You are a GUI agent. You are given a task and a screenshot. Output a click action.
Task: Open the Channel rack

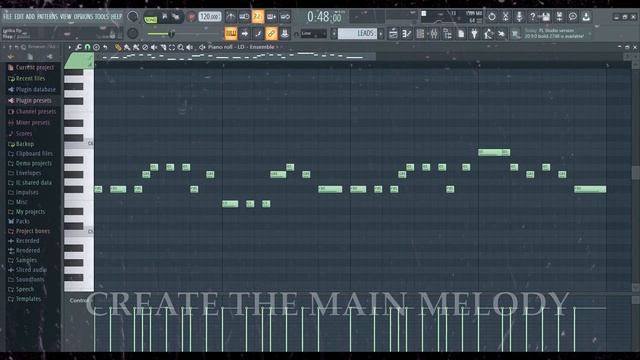(x=420, y=33)
